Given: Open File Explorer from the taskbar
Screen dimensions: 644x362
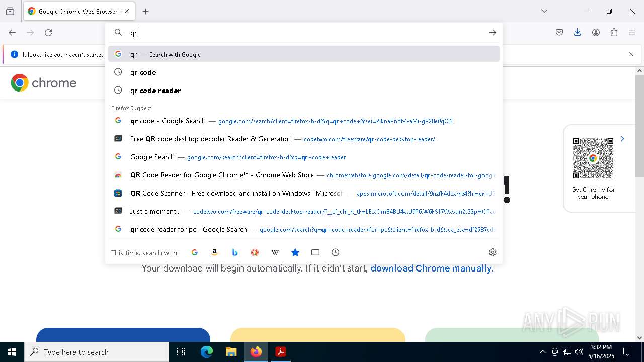Looking at the screenshot, I should coord(231,352).
